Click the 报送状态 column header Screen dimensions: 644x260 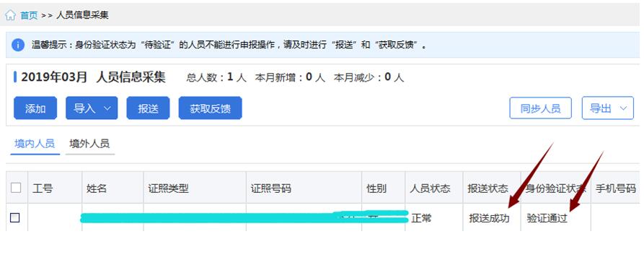pos(488,188)
